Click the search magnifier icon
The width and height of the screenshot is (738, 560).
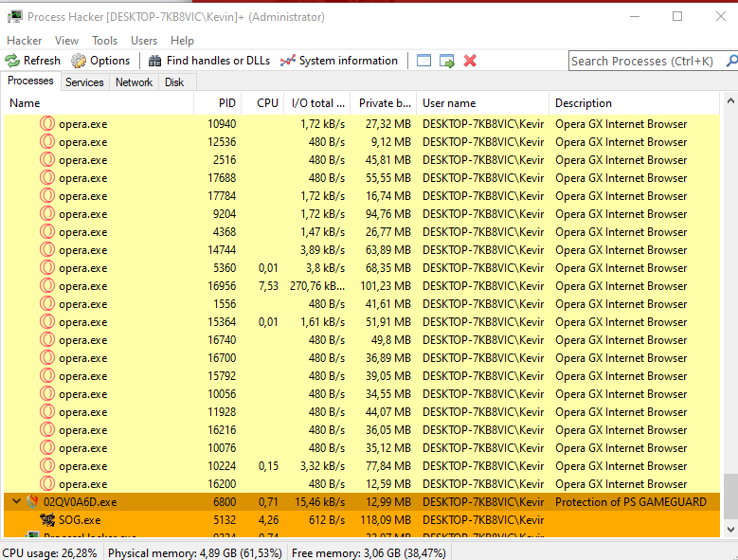point(732,61)
